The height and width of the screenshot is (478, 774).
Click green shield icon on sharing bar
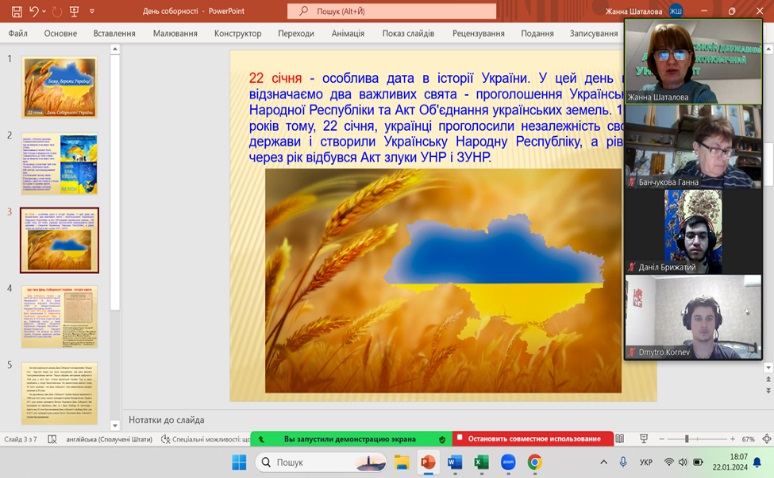442,439
